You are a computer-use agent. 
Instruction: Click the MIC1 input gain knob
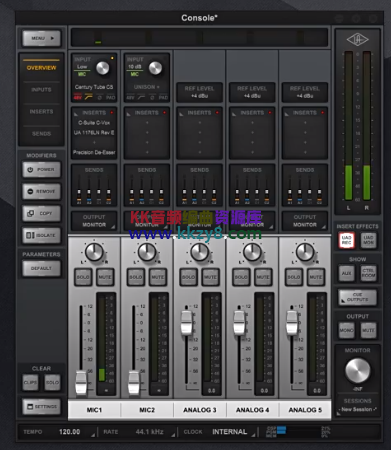(x=103, y=68)
